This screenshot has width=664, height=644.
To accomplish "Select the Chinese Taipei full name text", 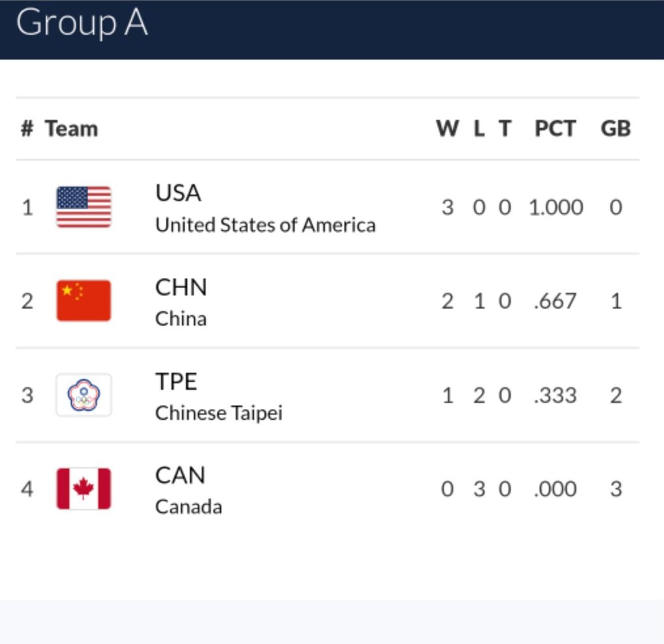I will [219, 413].
